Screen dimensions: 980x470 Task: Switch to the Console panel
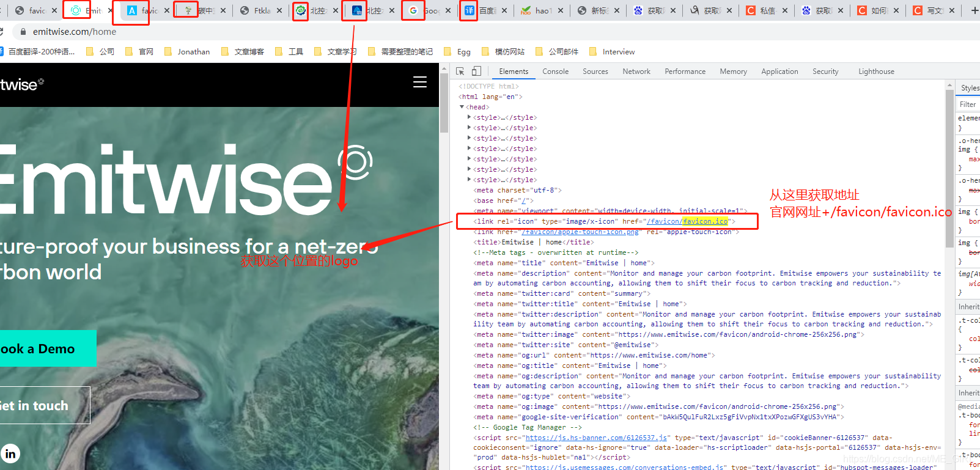(x=555, y=72)
